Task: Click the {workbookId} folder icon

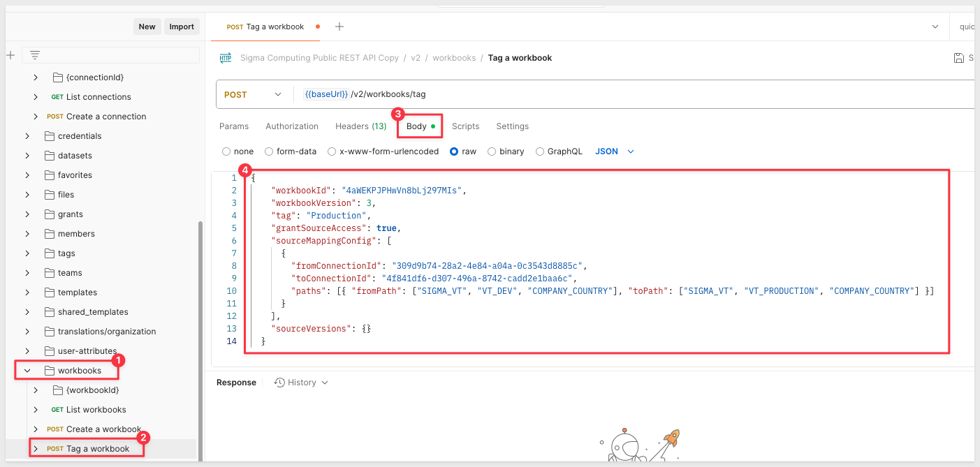Action: [58, 390]
